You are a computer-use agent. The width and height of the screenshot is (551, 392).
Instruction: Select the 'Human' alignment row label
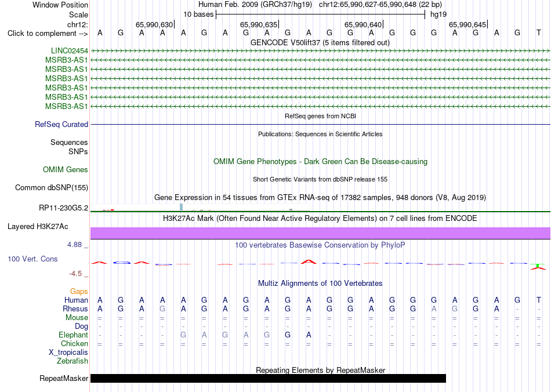click(x=76, y=300)
